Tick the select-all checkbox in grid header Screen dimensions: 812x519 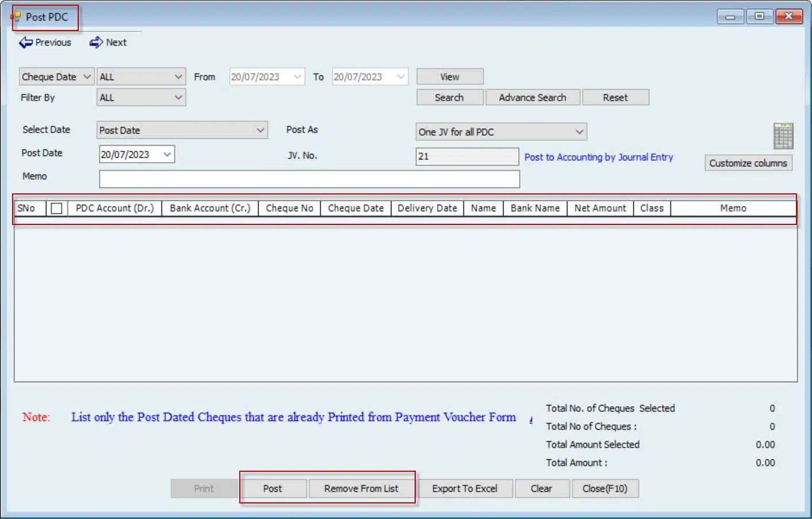[x=56, y=208]
